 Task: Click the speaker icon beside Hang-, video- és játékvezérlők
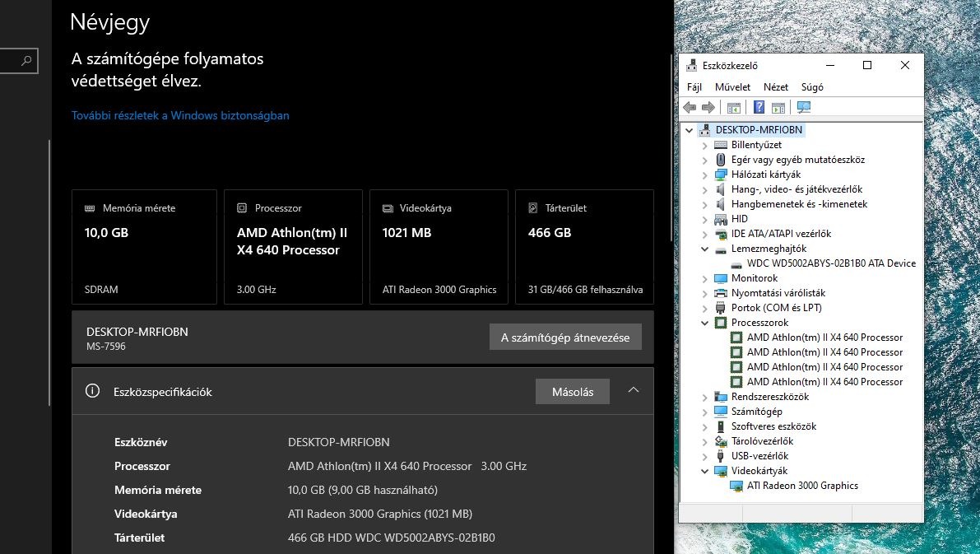pos(721,189)
